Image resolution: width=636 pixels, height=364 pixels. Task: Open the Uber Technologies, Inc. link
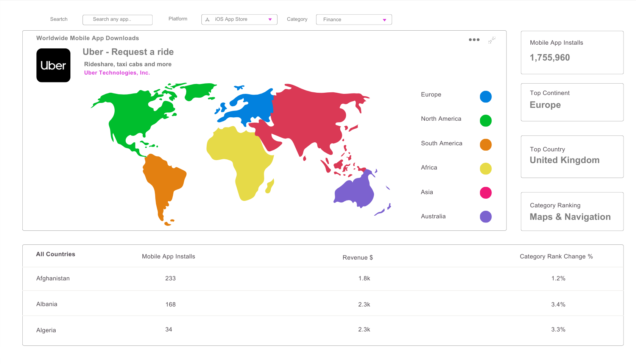(117, 73)
